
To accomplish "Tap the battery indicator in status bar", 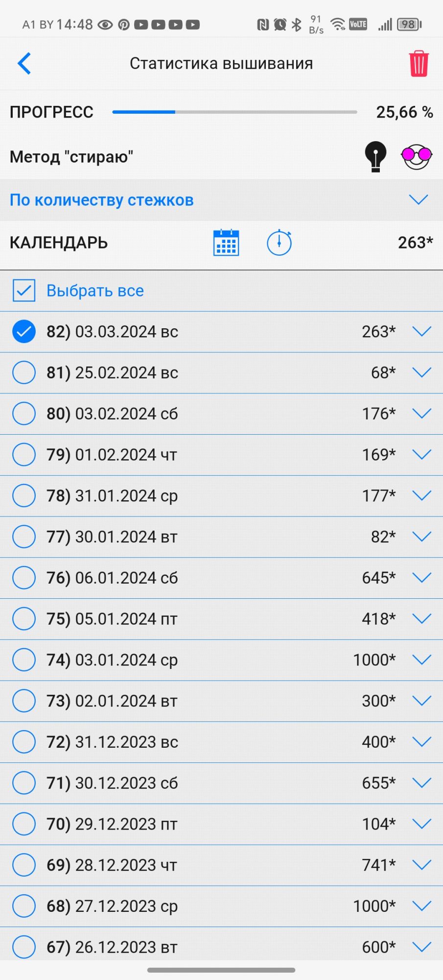I will (409, 24).
